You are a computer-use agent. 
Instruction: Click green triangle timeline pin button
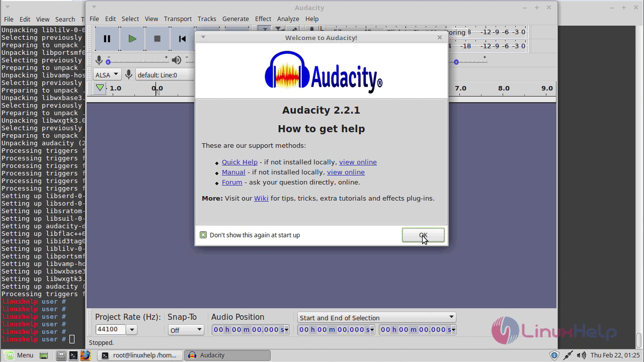pos(100,88)
